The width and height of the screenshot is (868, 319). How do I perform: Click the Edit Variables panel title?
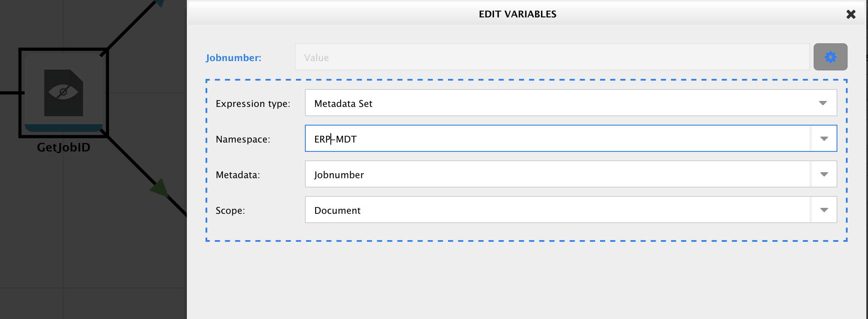click(x=518, y=14)
